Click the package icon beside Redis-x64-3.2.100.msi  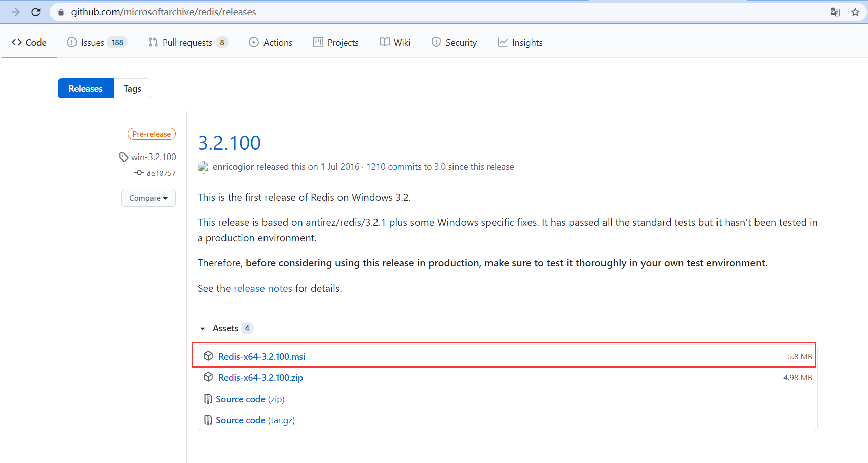[208, 356]
